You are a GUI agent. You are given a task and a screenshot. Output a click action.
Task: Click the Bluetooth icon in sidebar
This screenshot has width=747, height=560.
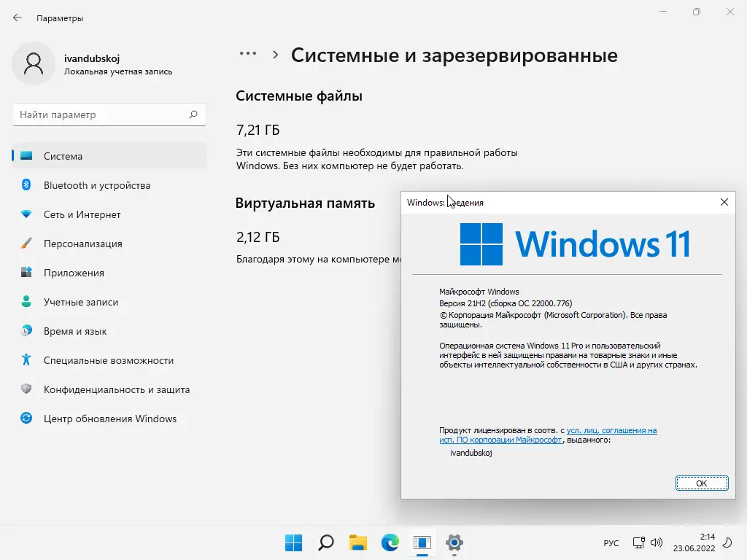point(26,184)
